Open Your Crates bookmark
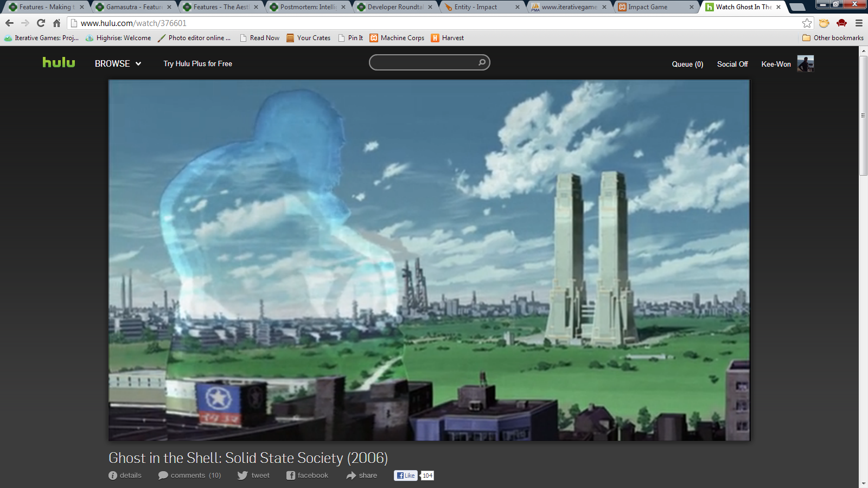Image resolution: width=868 pixels, height=488 pixels. 308,38
